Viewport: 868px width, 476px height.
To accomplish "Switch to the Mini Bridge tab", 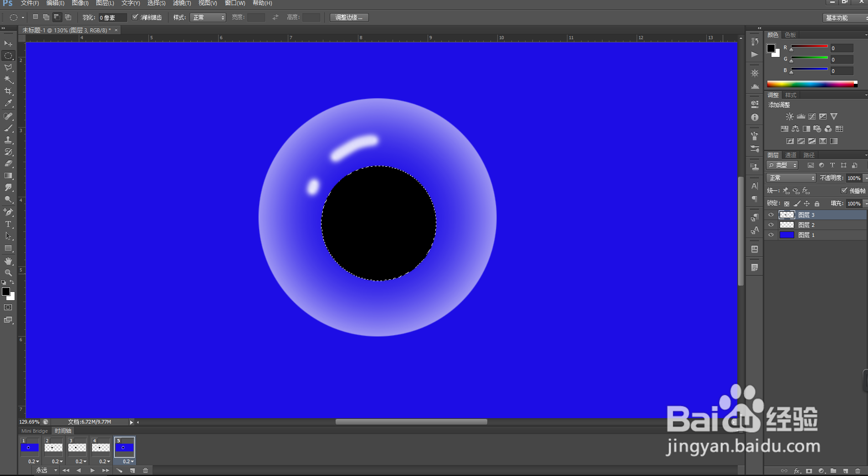I will click(x=35, y=431).
